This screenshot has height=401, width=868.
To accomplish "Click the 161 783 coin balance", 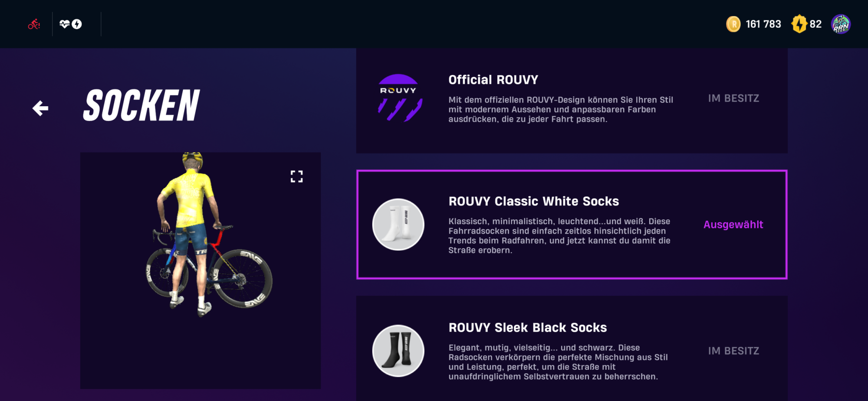I will [763, 24].
